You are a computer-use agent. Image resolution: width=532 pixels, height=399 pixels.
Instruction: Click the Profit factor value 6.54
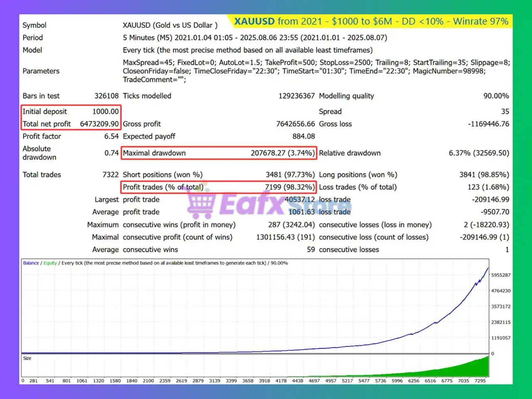point(111,136)
